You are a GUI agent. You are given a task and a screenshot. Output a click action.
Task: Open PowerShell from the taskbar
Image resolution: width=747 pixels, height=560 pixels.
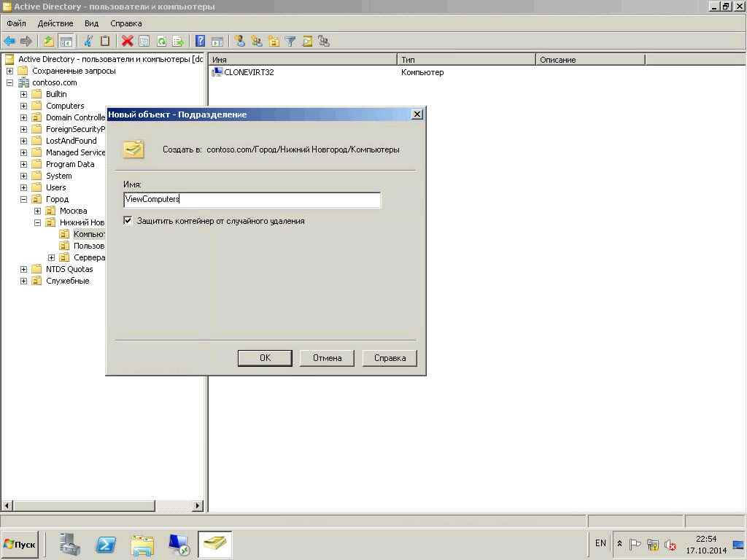pyautogui.click(x=106, y=544)
